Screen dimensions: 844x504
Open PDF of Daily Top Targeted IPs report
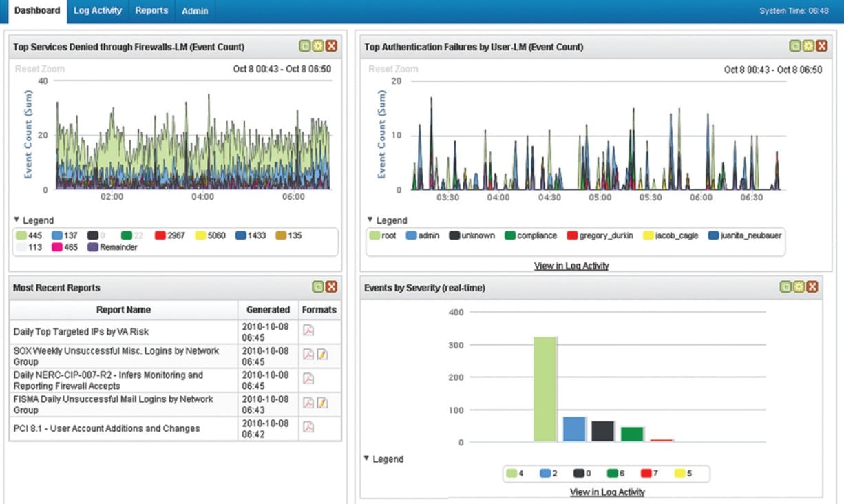click(x=308, y=330)
